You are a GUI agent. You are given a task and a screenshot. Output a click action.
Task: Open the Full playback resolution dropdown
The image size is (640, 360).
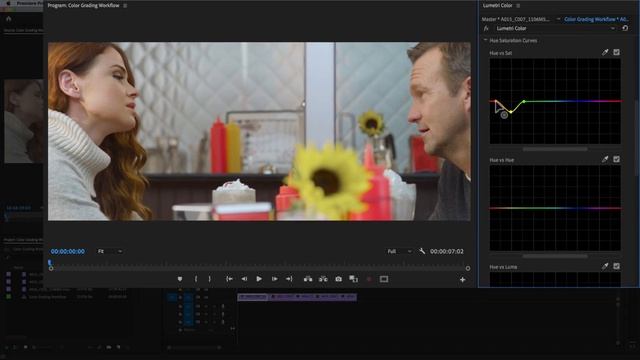click(400, 251)
